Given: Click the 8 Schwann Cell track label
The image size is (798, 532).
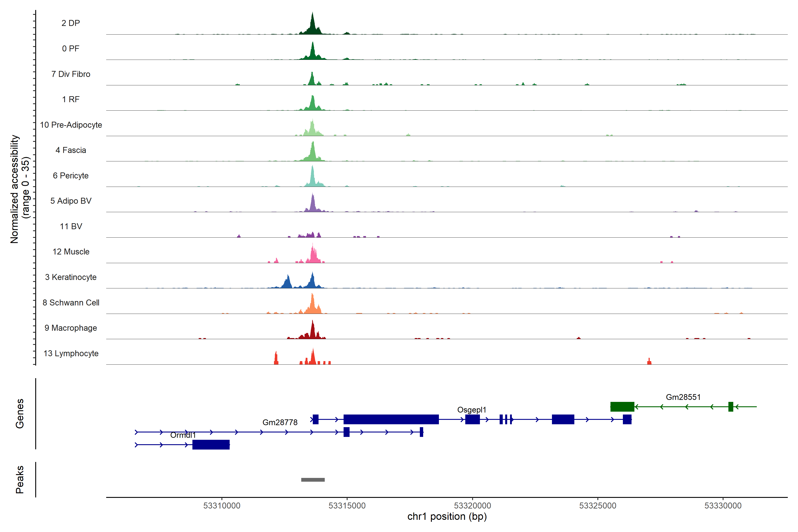Looking at the screenshot, I should 71,303.
